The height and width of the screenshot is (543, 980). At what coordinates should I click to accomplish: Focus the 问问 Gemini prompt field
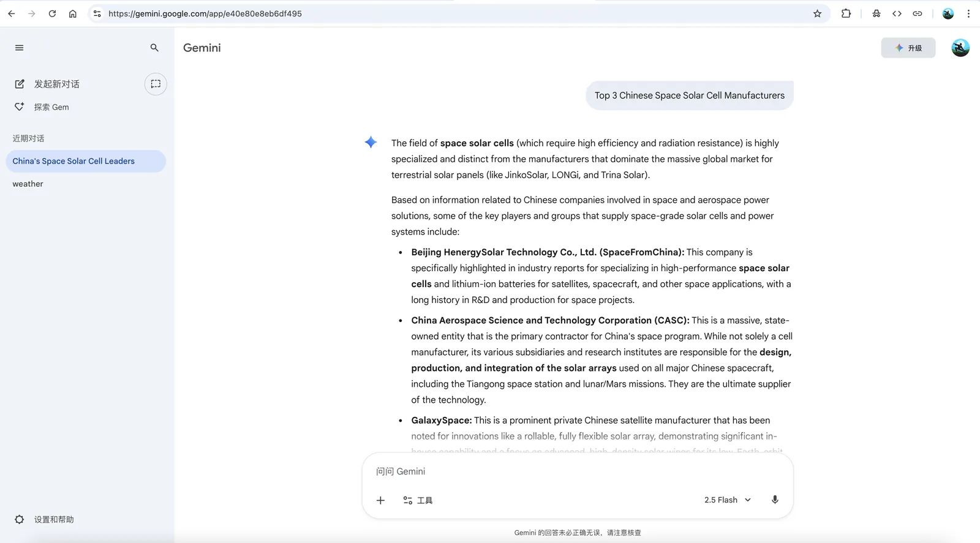577,471
